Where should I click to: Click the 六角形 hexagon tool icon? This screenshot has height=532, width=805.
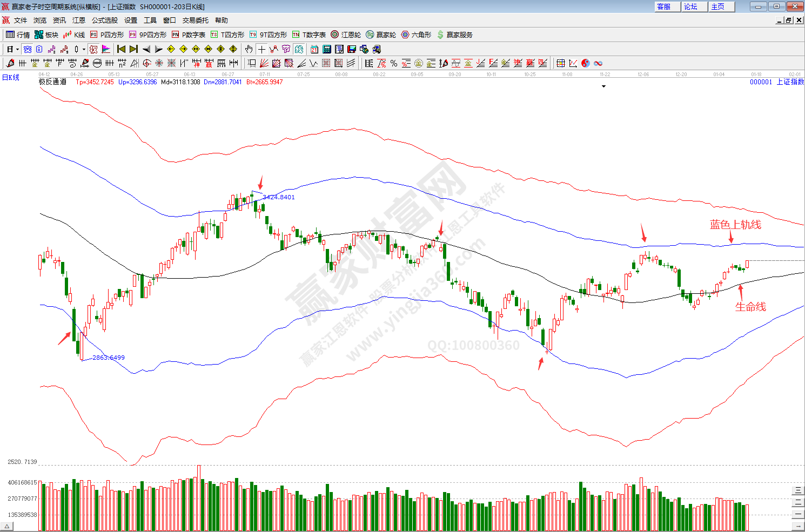tap(416, 35)
